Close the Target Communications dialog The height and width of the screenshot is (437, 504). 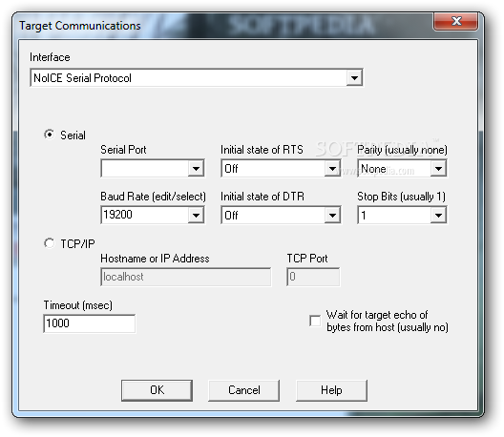point(455,22)
